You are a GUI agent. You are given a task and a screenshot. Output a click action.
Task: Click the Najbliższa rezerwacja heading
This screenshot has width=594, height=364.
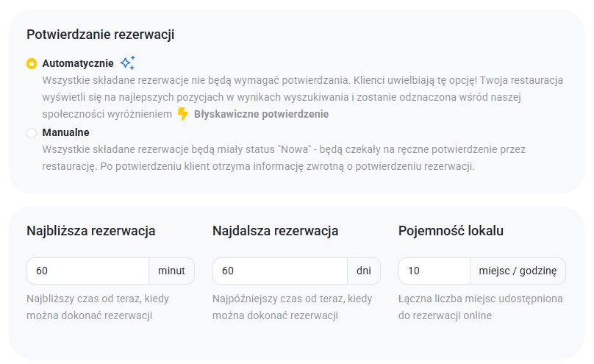pos(90,231)
